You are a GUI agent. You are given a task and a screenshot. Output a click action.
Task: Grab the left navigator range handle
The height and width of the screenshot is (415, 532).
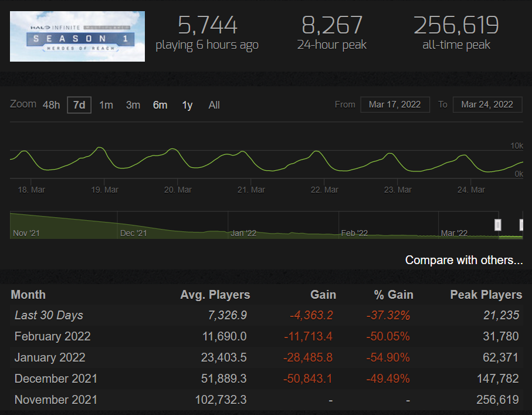click(x=498, y=225)
